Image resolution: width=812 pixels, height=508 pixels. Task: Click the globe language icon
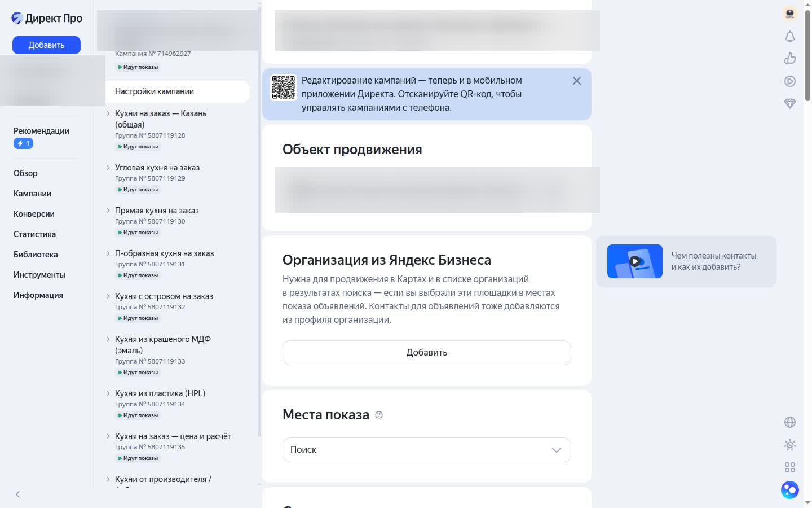click(x=790, y=422)
